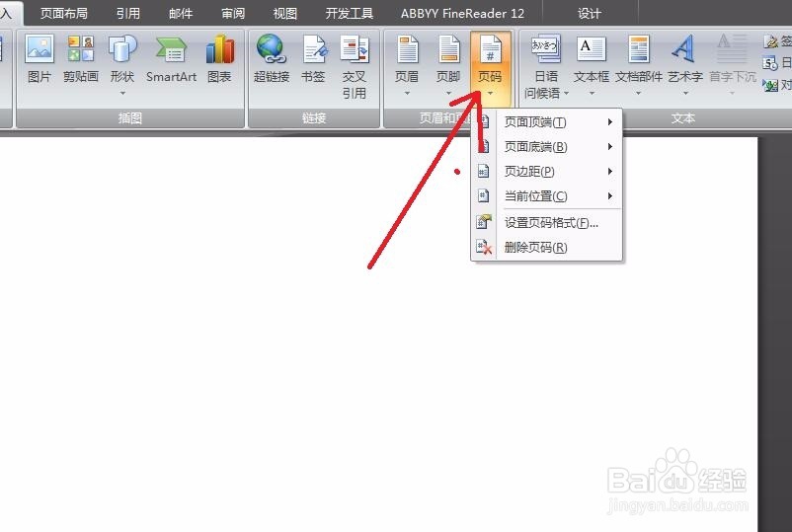Open the ABBYY FineReader 12 tab

click(x=462, y=13)
